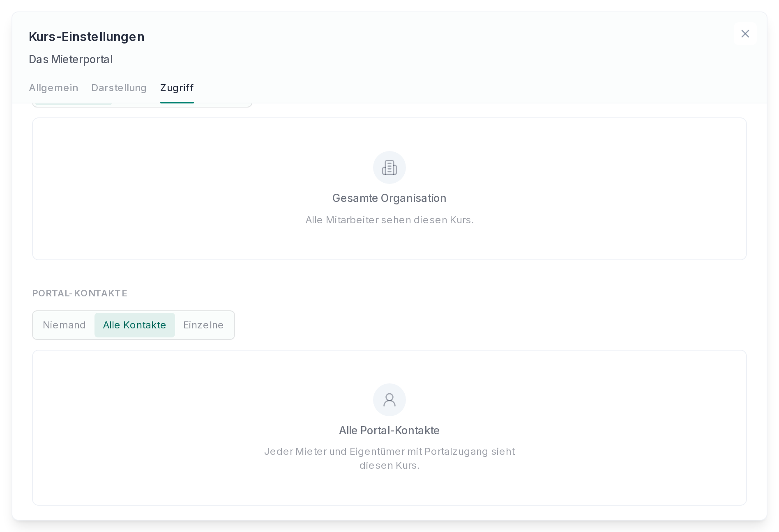
Task: Click the Das Mieterportal subtitle
Action: tap(71, 60)
